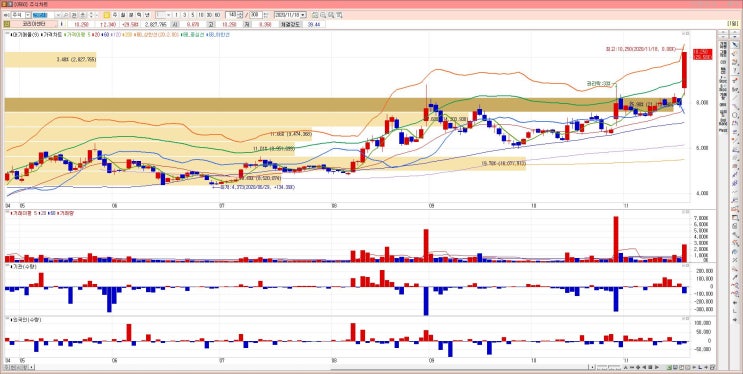The width and height of the screenshot is (743, 374).
Task: Switch chart period to 년
Action: [x=147, y=15]
